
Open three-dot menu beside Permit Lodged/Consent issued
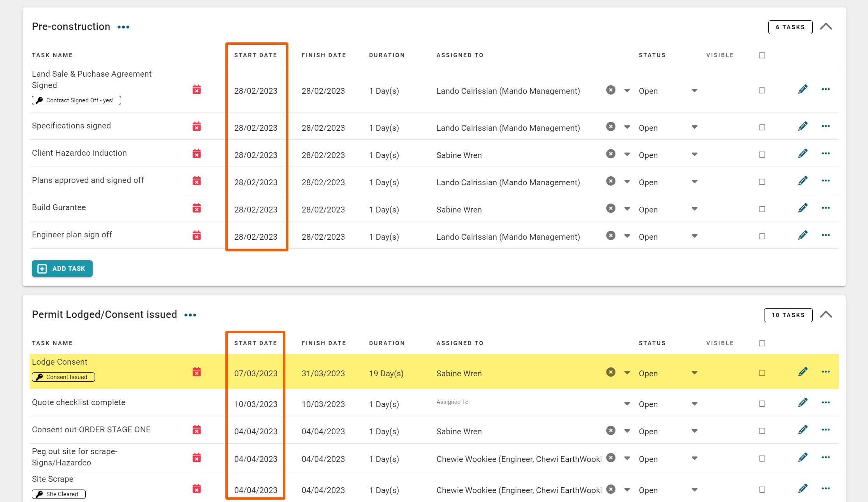pos(190,315)
